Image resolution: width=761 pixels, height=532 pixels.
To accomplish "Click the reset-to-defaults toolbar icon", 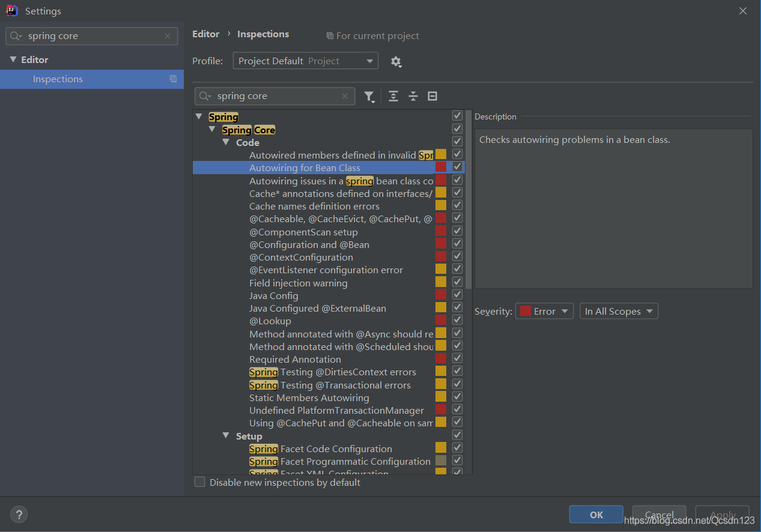I will [x=432, y=96].
